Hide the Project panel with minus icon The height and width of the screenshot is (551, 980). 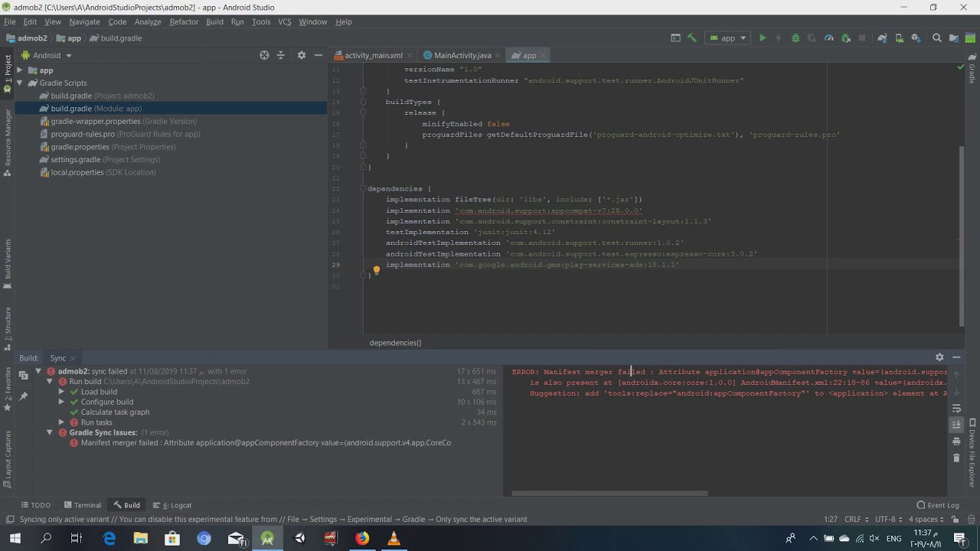pos(318,55)
